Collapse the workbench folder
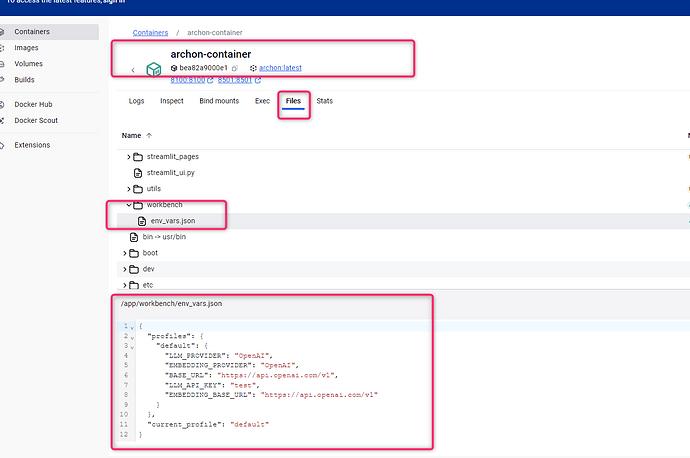Screen dimensions: 690x458 (128, 205)
